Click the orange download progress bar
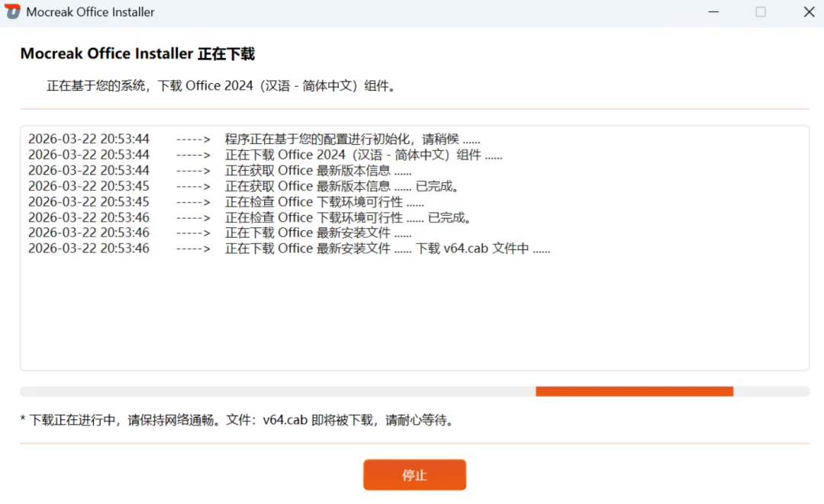Viewport: 824px width, 504px height. [634, 391]
